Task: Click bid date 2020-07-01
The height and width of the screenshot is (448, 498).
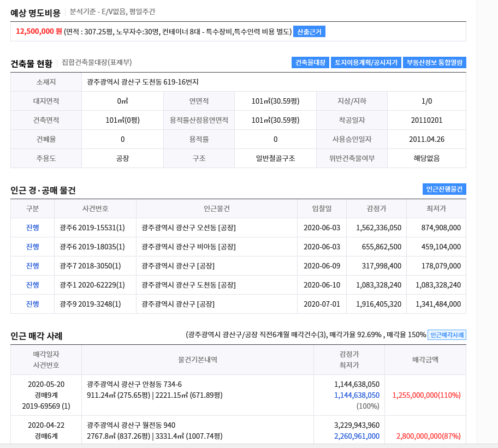Action: (x=322, y=304)
